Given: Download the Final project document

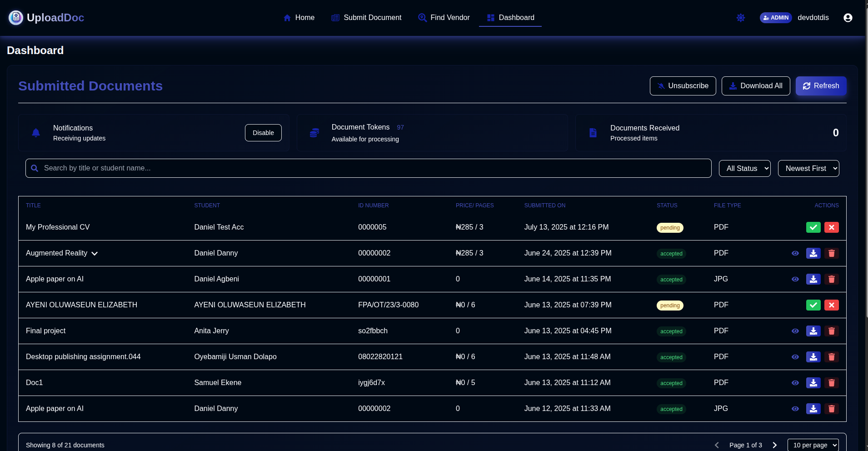Looking at the screenshot, I should (813, 331).
